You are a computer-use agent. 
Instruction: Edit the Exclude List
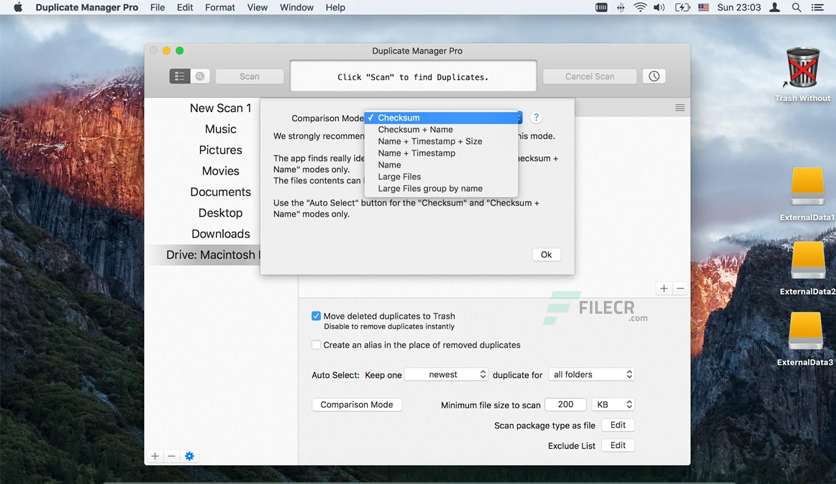point(618,445)
